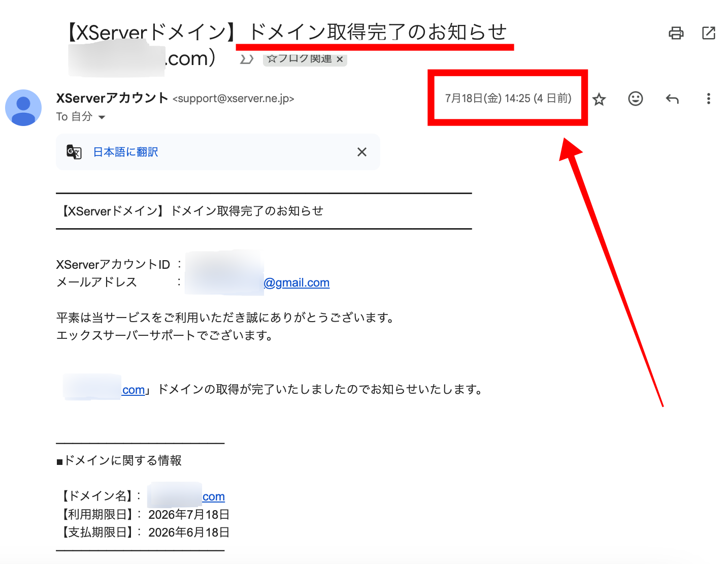Click the importance marker beside the subject

247,59
